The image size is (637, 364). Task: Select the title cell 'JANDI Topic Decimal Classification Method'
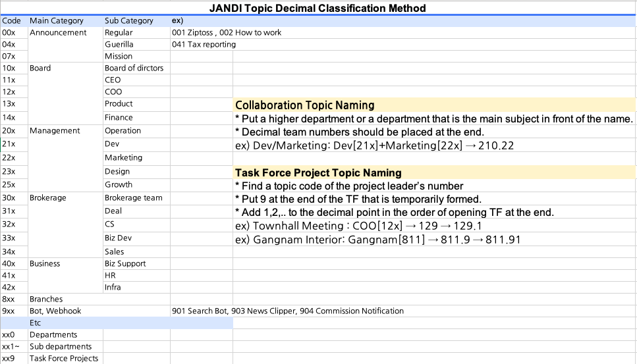[318, 8]
